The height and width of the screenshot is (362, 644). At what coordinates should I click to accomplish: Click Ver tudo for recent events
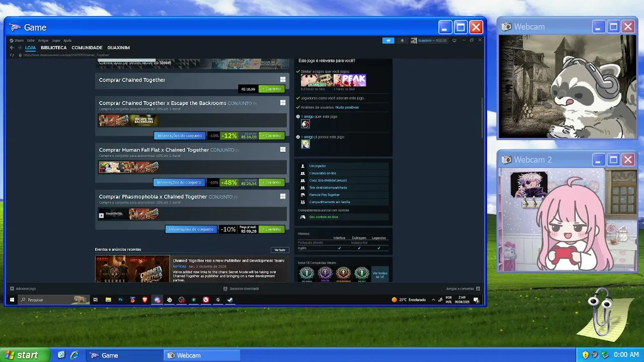[x=280, y=250]
